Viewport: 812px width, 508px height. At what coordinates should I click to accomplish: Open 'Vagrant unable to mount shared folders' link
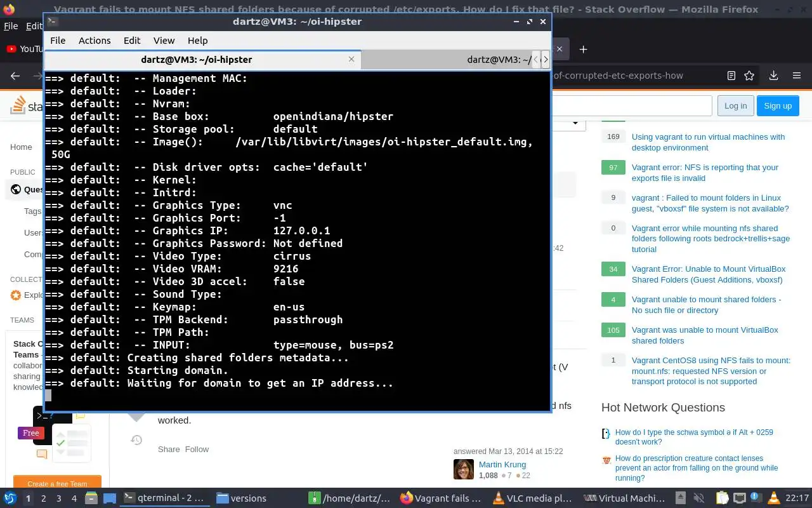pos(706,305)
